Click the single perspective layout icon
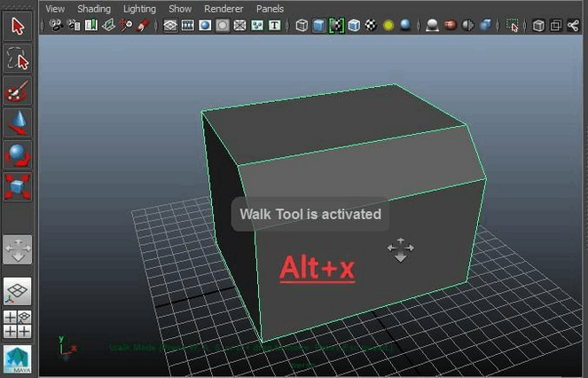Screen dimensions: 588x378 point(18,291)
